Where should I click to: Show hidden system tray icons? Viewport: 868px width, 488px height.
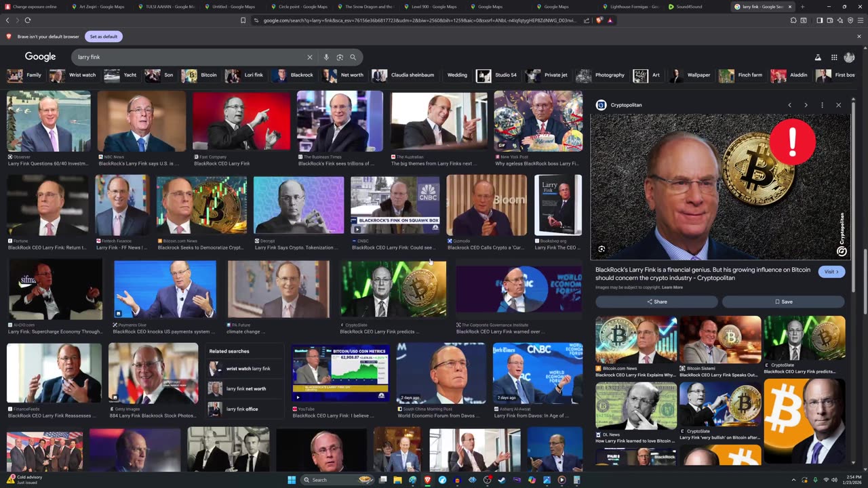pos(793,480)
